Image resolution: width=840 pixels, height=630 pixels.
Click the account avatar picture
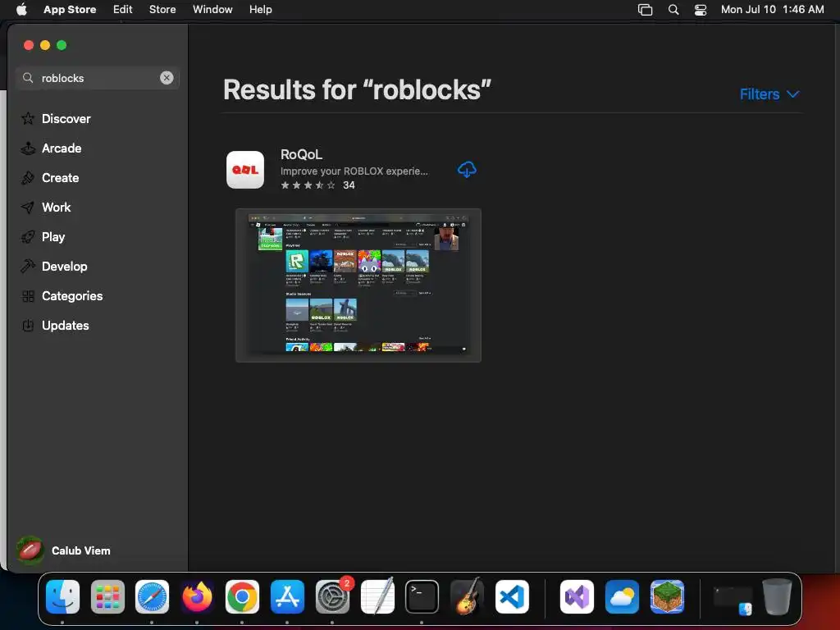pyautogui.click(x=30, y=550)
